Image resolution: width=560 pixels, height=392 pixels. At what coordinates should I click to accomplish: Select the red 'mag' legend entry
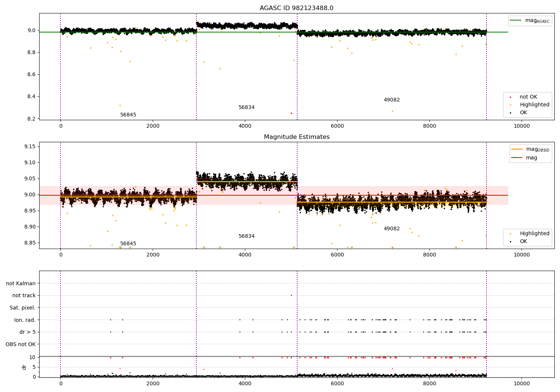click(525, 158)
